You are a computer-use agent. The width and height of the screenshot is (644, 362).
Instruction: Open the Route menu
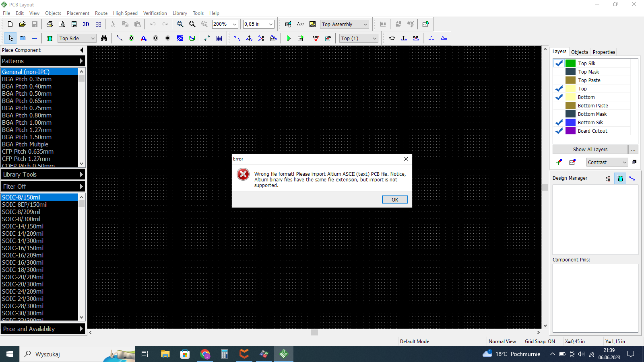tap(101, 13)
